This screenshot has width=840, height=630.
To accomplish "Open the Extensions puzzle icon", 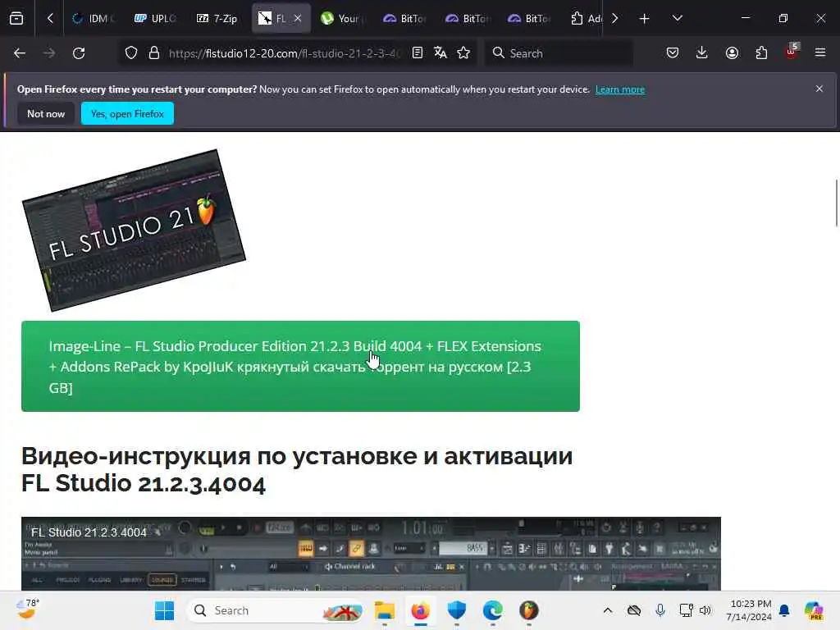I will coord(761,53).
